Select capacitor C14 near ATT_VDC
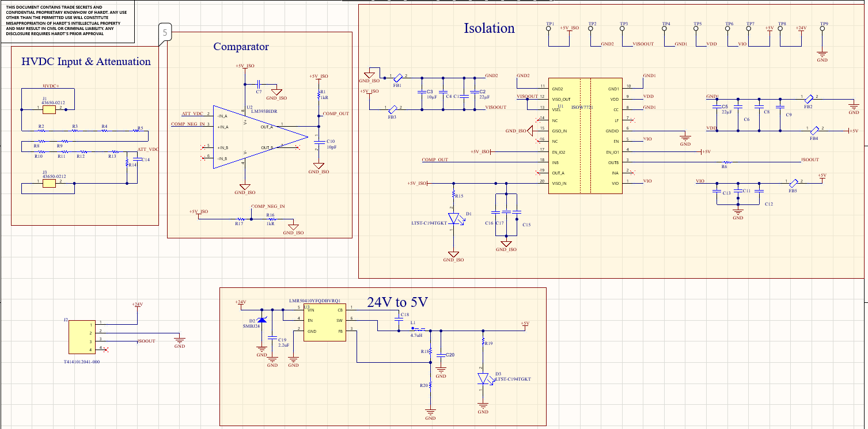This screenshot has height=429, width=868. tap(138, 159)
